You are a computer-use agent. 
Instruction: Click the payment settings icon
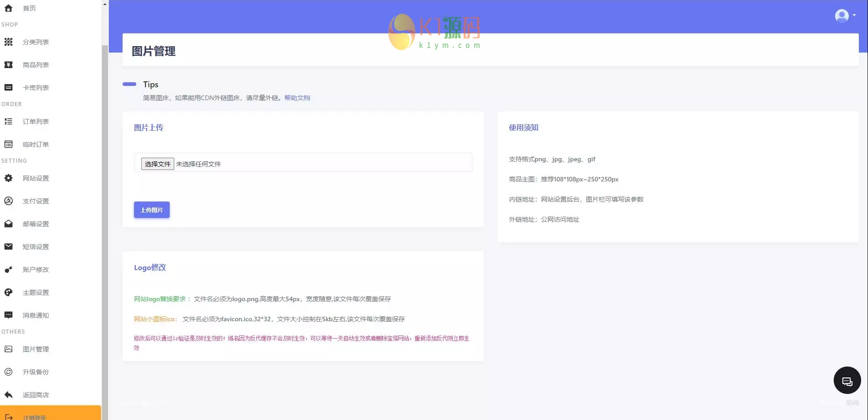(8, 201)
